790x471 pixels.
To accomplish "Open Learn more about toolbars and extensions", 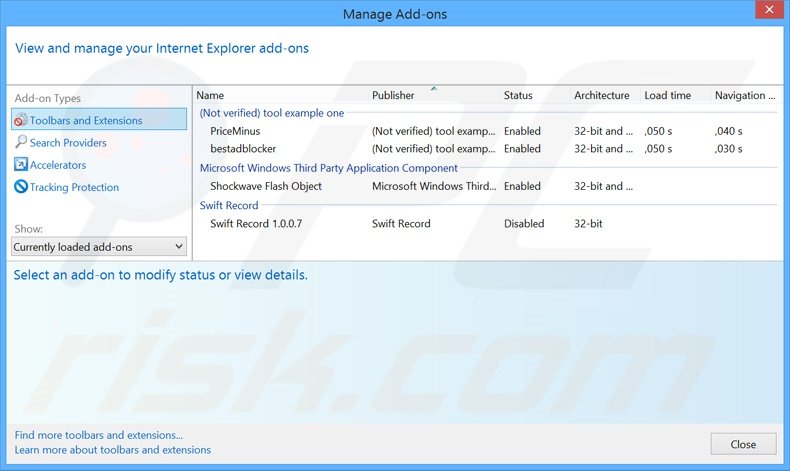I will tap(112, 449).
